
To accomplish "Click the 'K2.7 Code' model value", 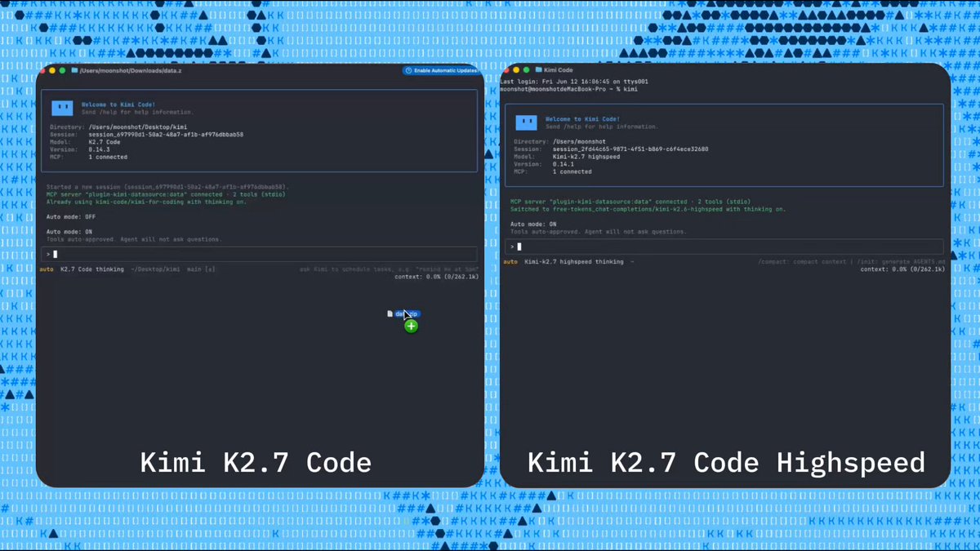I will [x=104, y=142].
